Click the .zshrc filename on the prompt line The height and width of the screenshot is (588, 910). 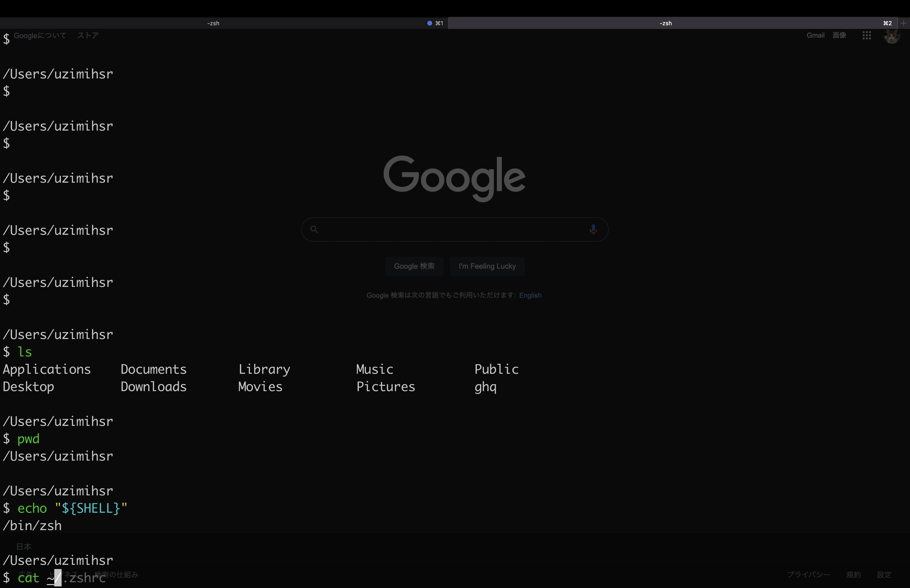84,578
